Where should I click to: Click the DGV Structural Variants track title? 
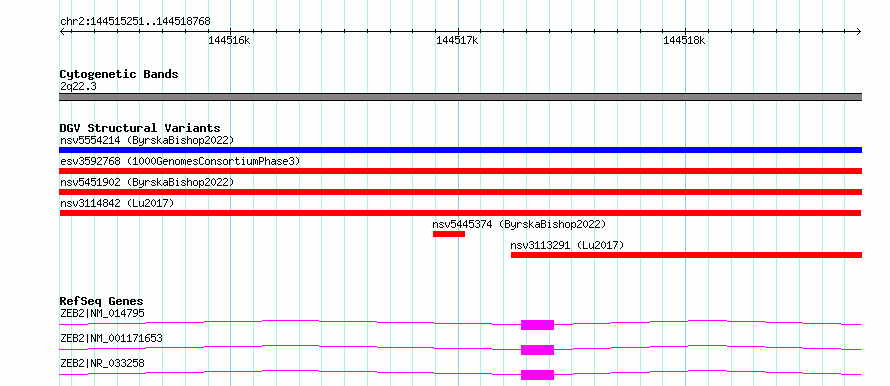point(140,128)
